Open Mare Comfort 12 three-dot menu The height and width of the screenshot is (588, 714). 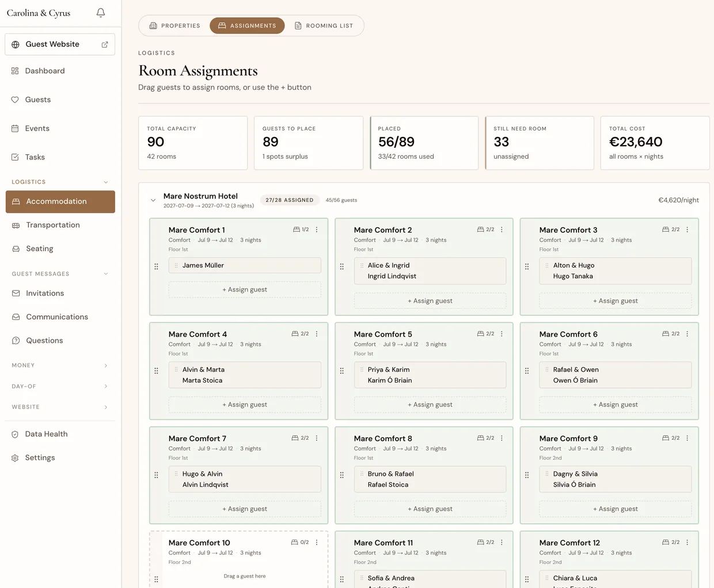point(687,542)
